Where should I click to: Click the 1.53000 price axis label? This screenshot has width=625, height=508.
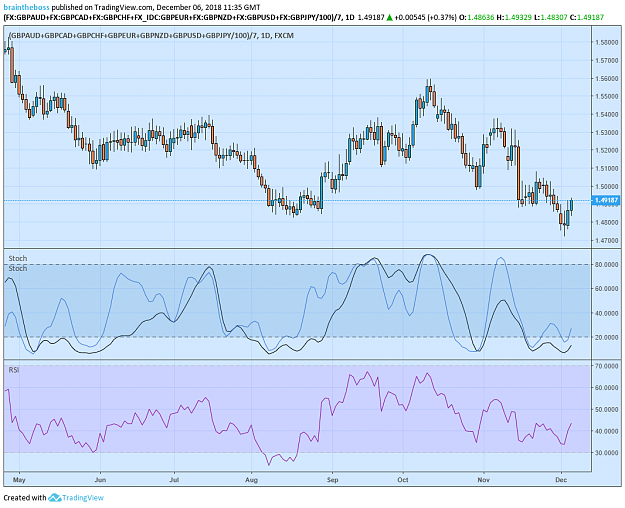[607, 132]
